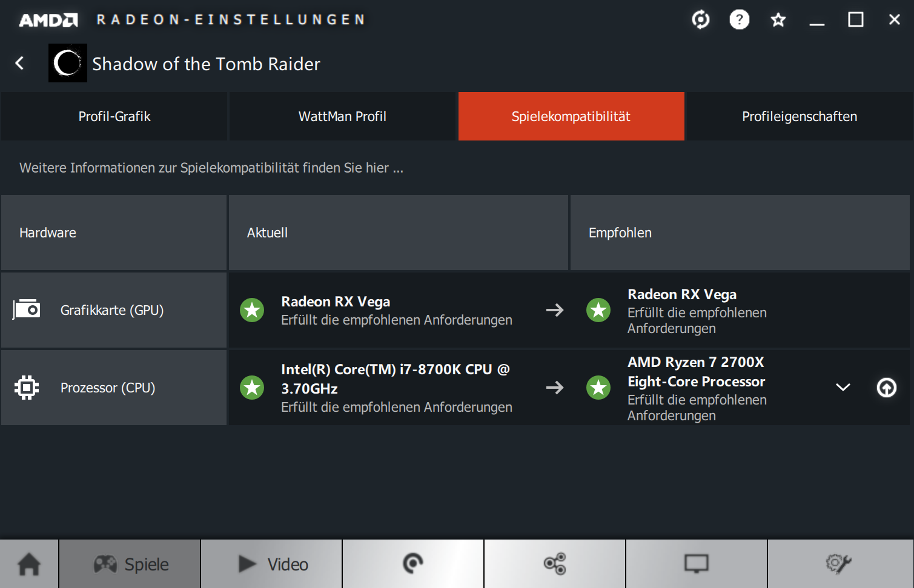
Task: Switch to the Profil-Grafik tab
Action: (x=114, y=116)
